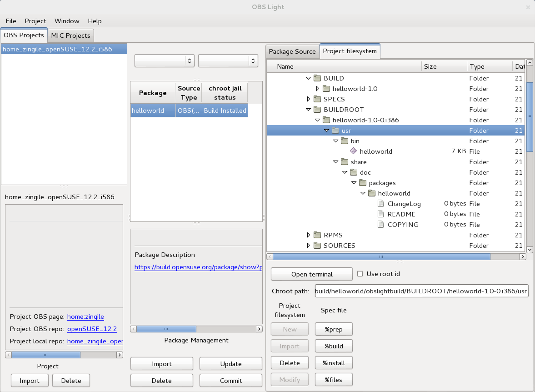Click the RPMS folder icon

tap(317, 235)
